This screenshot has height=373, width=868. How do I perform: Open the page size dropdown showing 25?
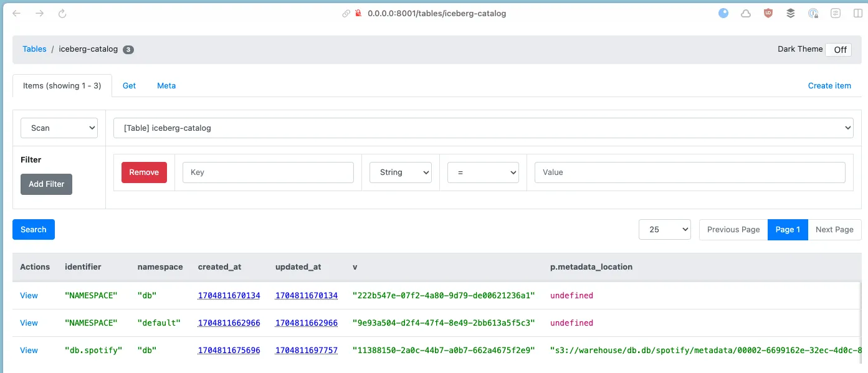pos(664,230)
